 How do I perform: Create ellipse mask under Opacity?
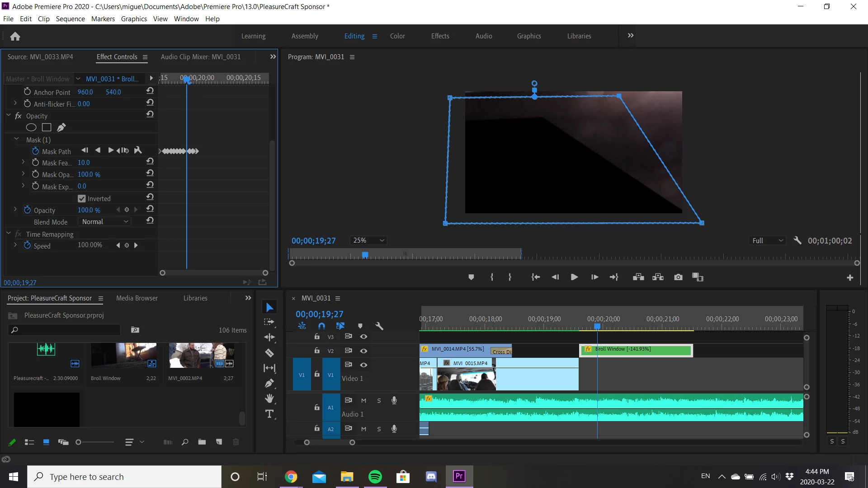click(x=31, y=127)
